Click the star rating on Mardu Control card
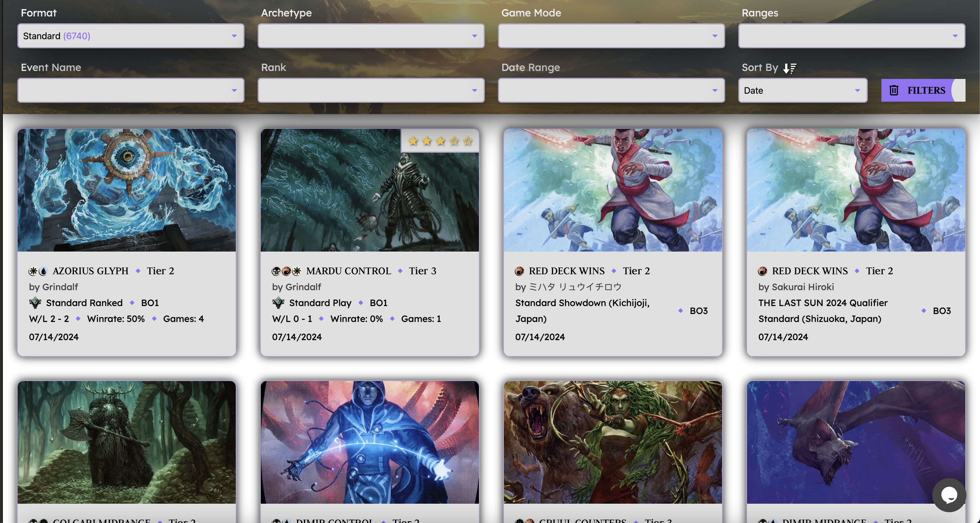 (440, 141)
